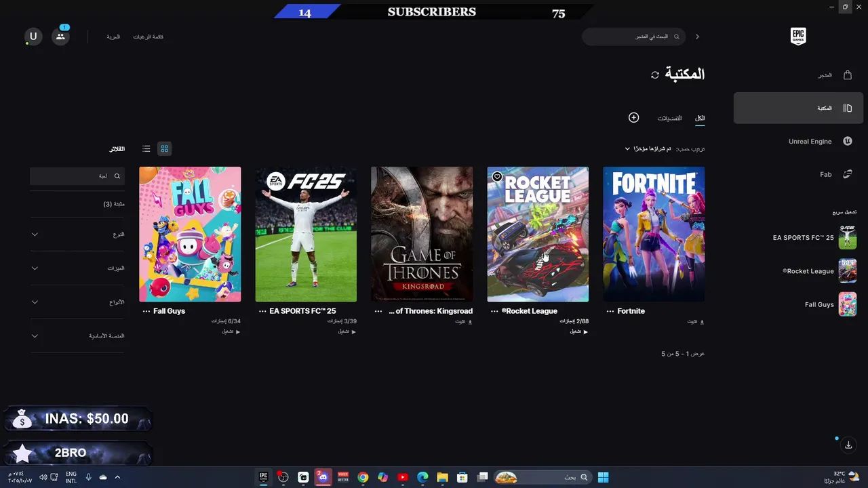
Task: Open the EA SPORTS FC 25 cover thumbnail
Action: click(x=306, y=234)
